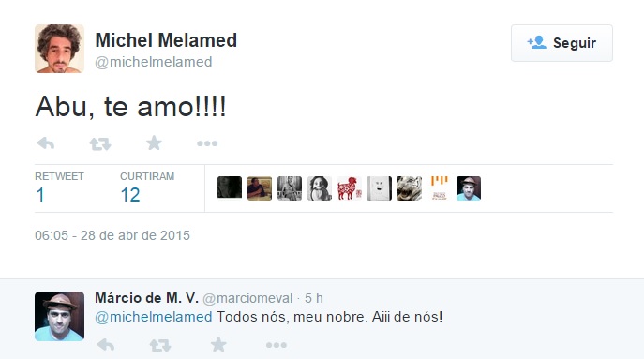Click the @michelmelamed mention in the reply
The image size is (644, 359).
[154, 317]
